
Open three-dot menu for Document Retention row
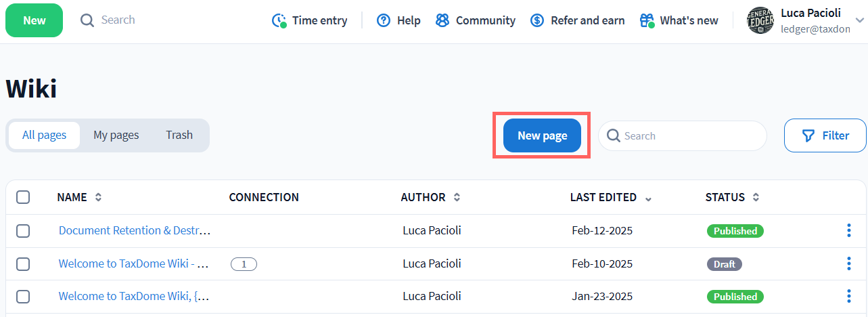point(849,230)
